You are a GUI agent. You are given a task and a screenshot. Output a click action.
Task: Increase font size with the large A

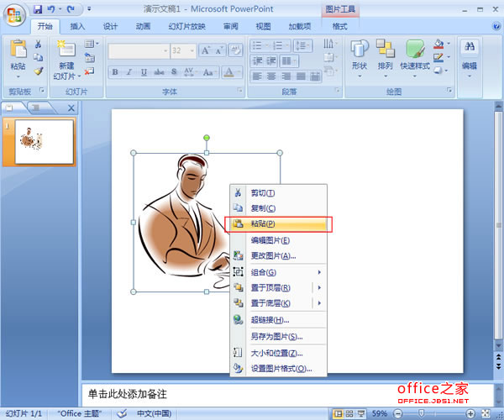click(x=206, y=50)
